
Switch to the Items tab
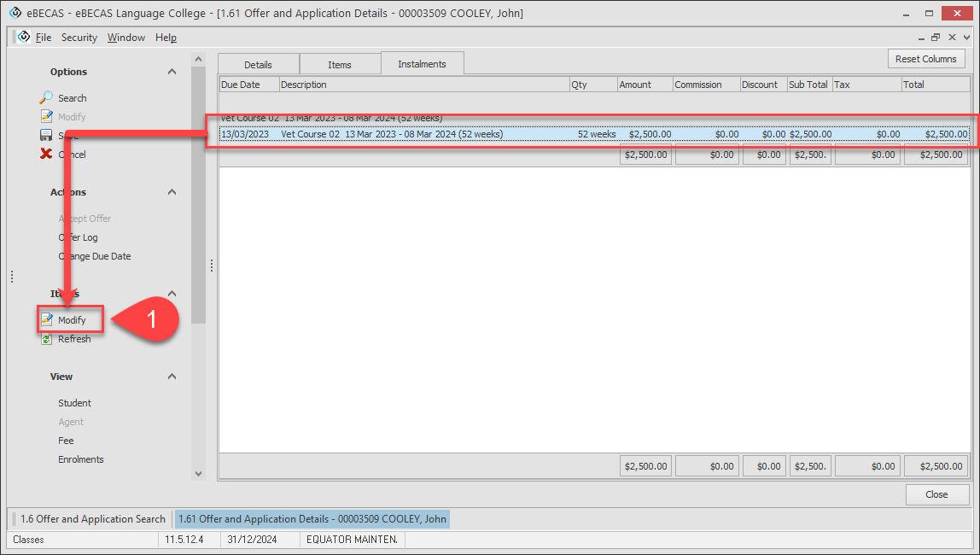(x=340, y=65)
